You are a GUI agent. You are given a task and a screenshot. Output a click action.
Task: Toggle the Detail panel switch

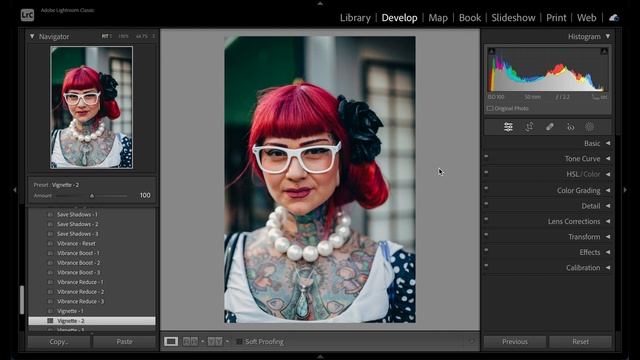tap(486, 203)
